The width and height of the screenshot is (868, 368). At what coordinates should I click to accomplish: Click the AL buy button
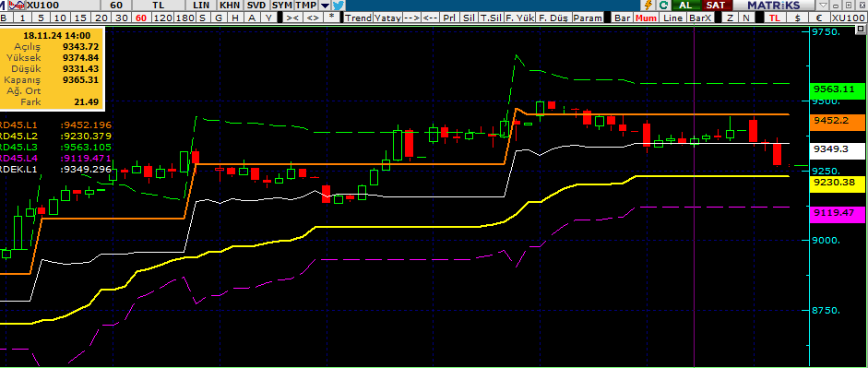click(x=685, y=5)
